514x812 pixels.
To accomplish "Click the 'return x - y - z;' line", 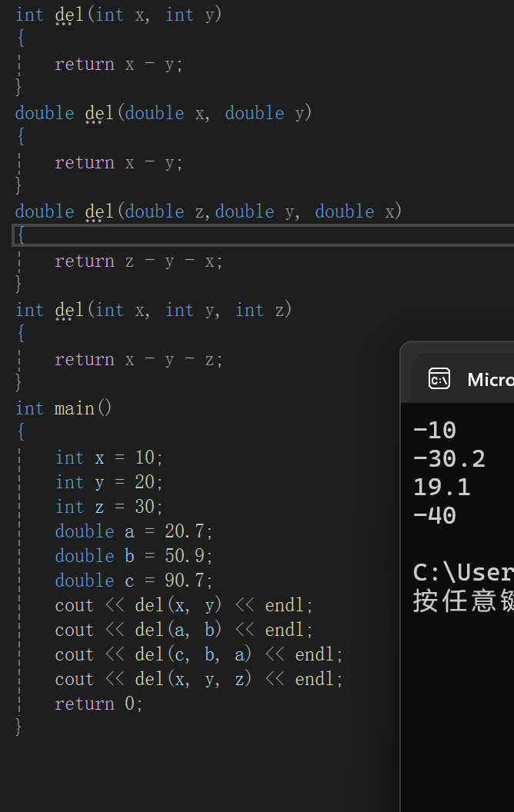I will pyautogui.click(x=139, y=359).
